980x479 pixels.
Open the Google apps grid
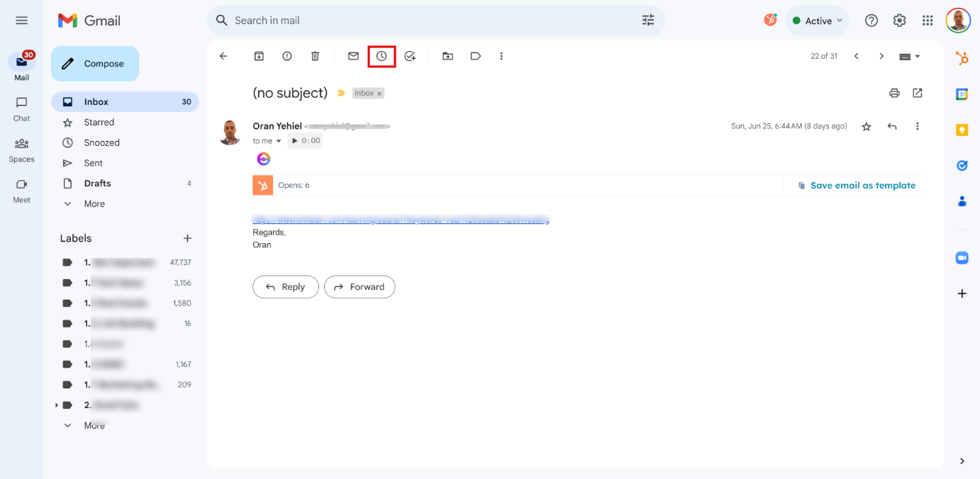[928, 21]
